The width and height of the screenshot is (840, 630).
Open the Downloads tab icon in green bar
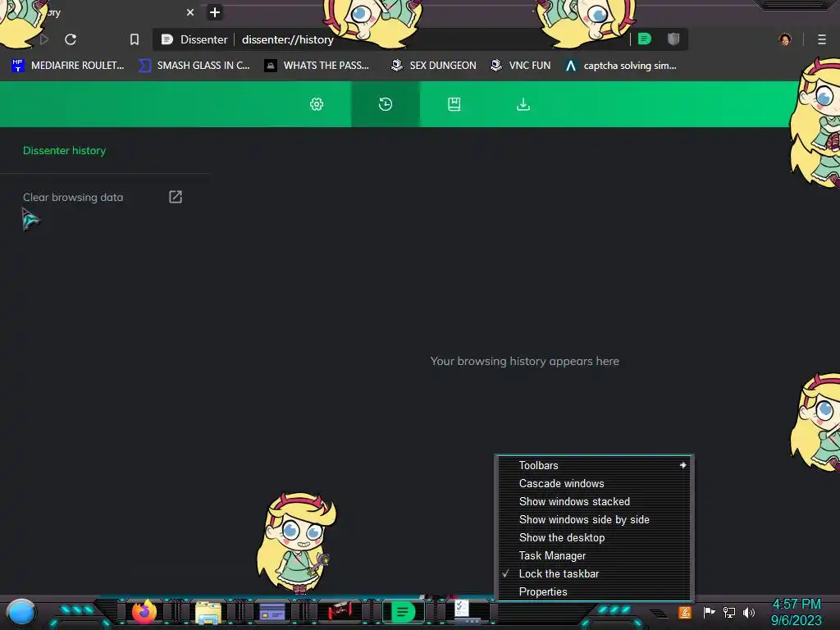click(523, 104)
